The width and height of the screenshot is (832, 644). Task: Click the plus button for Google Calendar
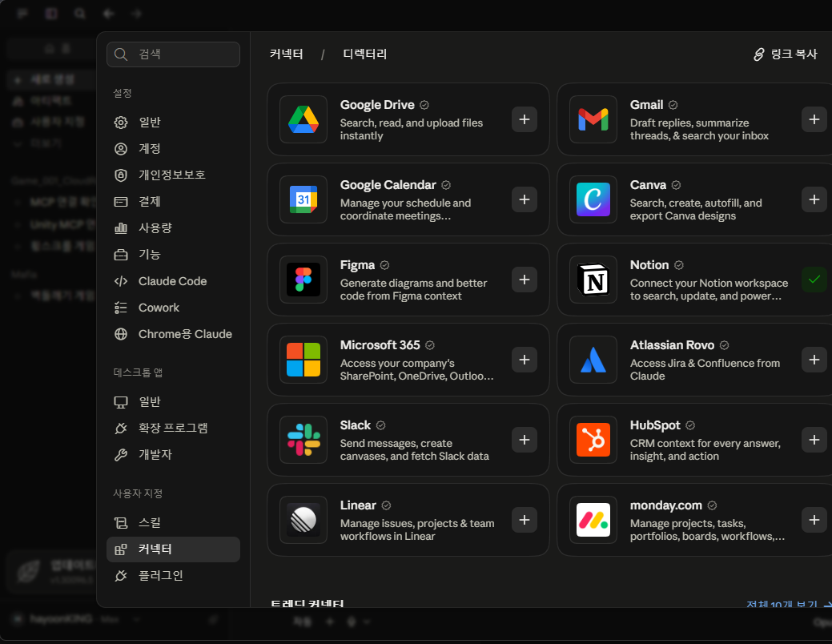coord(525,199)
